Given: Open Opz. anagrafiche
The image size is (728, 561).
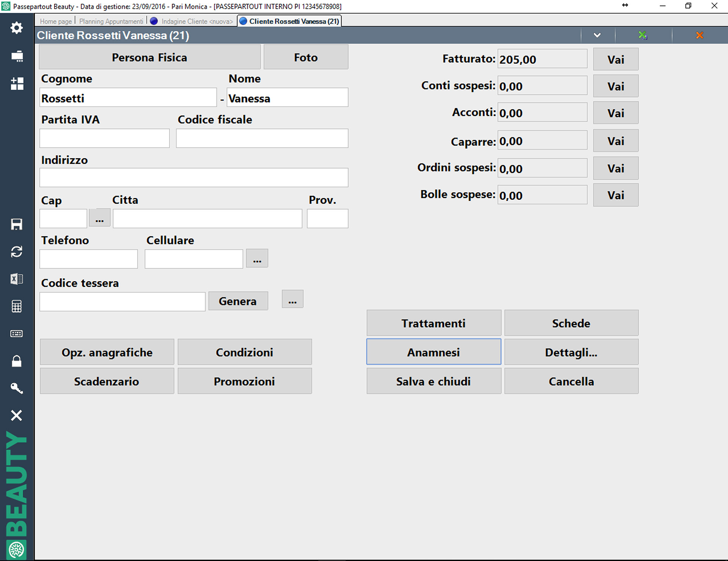Looking at the screenshot, I should [107, 352].
